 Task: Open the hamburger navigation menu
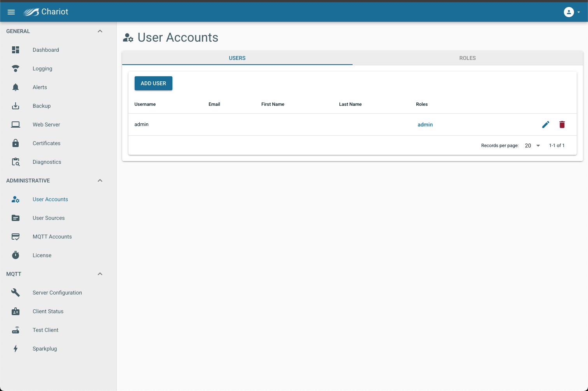[11, 12]
